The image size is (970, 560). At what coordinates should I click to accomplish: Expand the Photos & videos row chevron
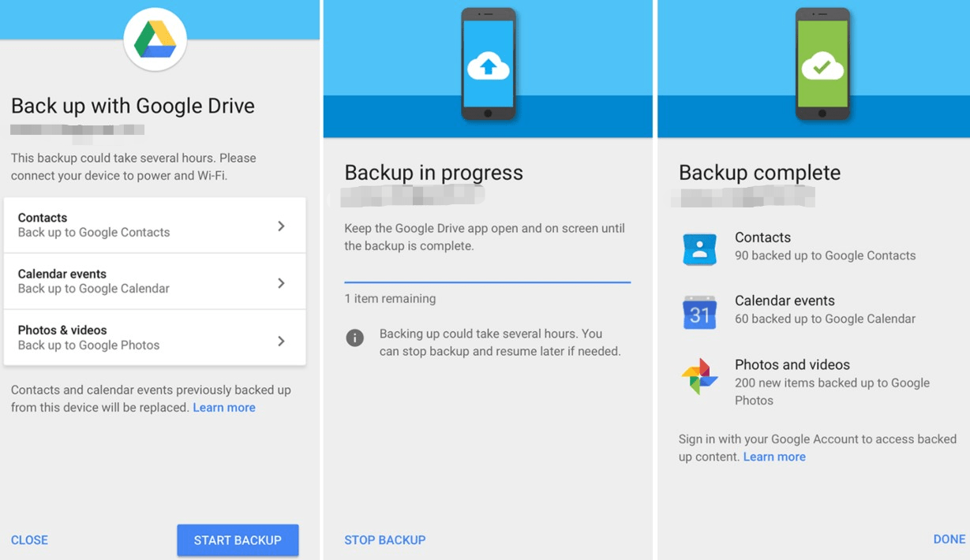281,341
